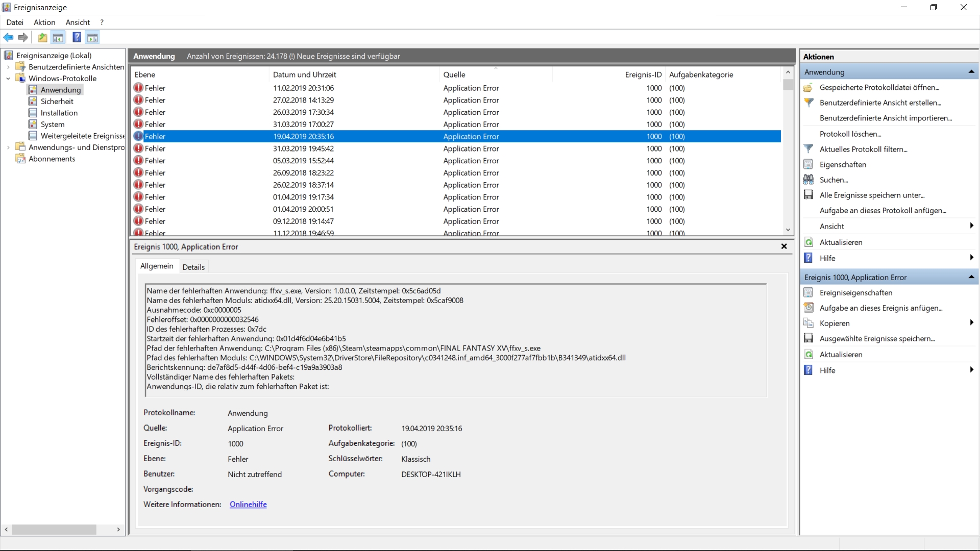The image size is (980, 551).
Task: Click the help question mark toolbar icon
Action: coord(77,37)
